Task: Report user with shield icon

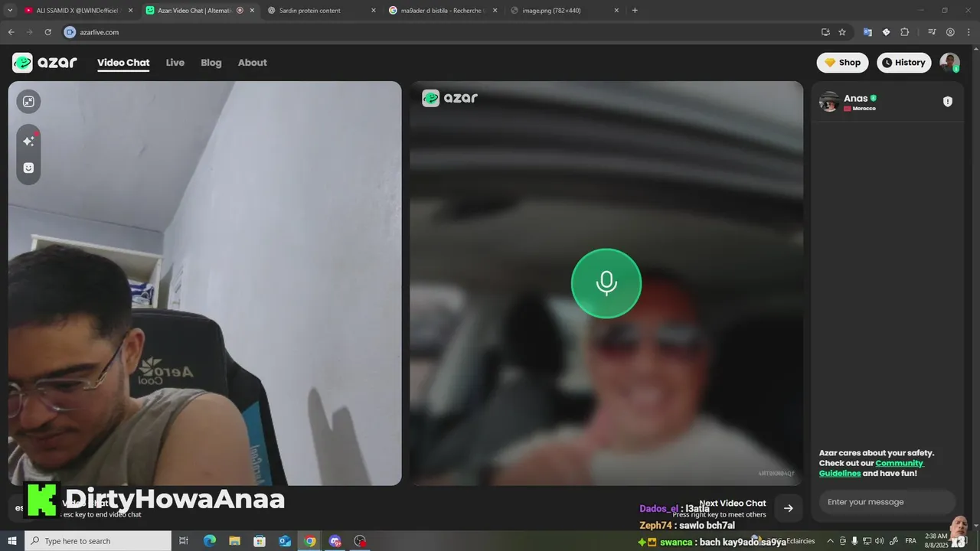Action: (947, 102)
